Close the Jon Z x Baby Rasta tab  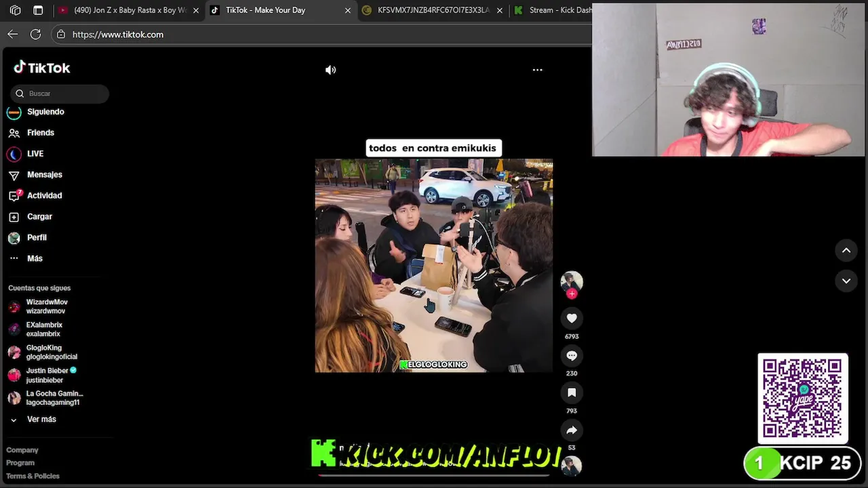[196, 10]
